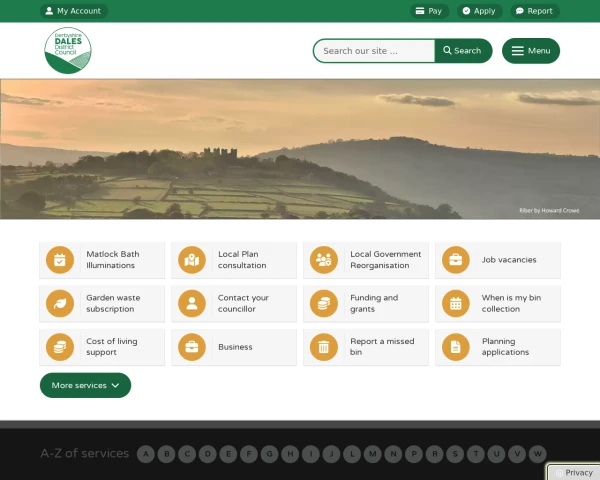Viewport: 600px width, 480px height.
Task: Select letter W in A-Z of services
Action: pyautogui.click(x=538, y=454)
